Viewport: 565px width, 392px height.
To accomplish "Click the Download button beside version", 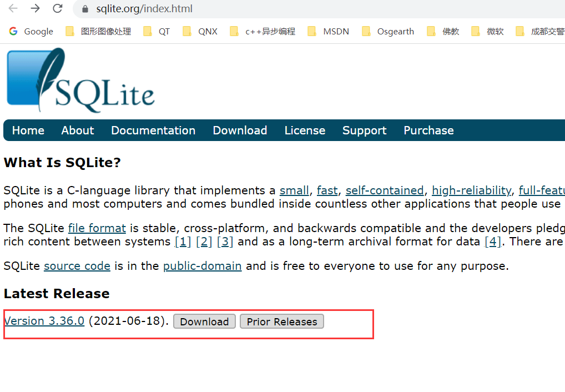I will [x=204, y=321].
